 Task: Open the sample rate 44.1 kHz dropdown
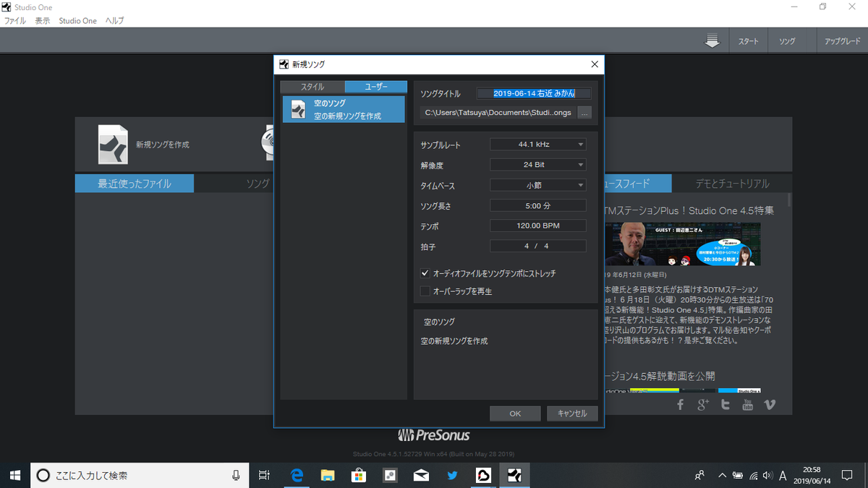[538, 145]
